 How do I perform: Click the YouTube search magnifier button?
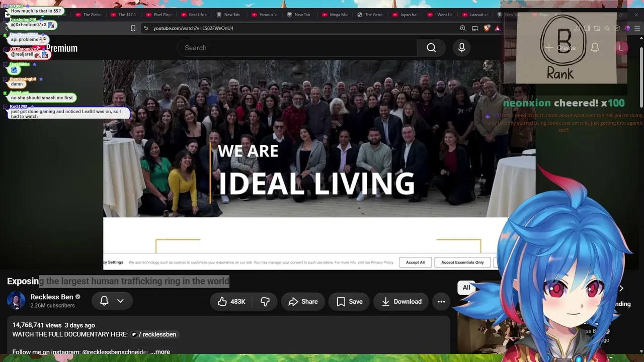pyautogui.click(x=431, y=48)
